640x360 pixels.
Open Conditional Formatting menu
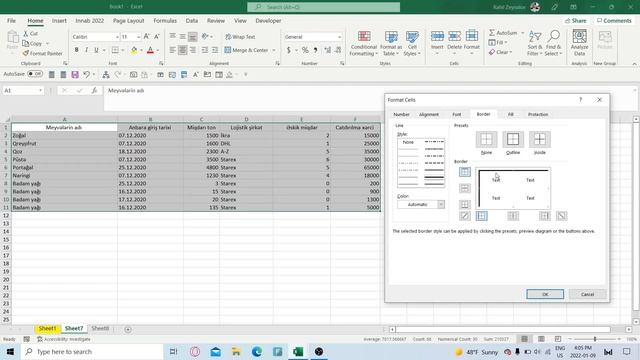364,43
